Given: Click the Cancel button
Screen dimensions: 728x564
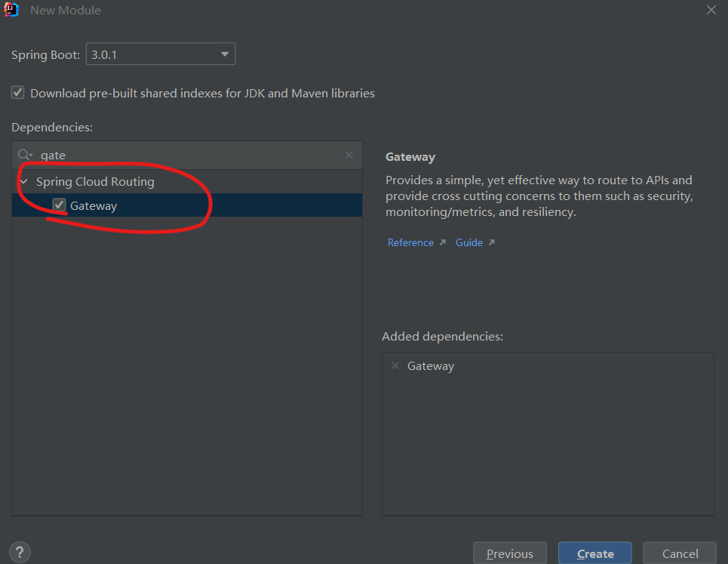Looking at the screenshot, I should point(680,553).
